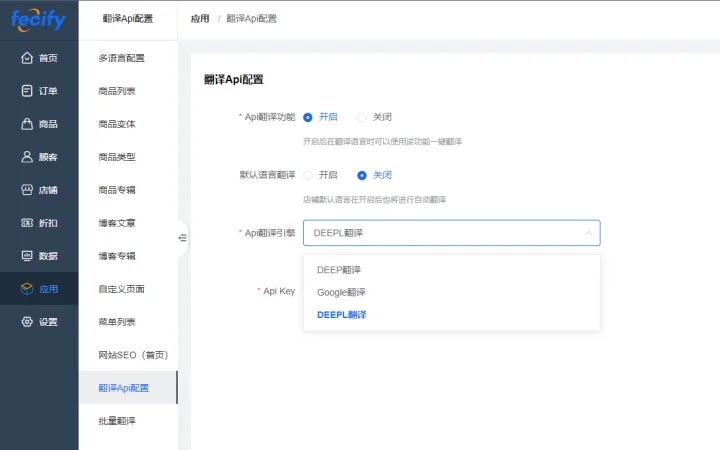The height and width of the screenshot is (450, 720).
Task: Click hint text 开启后在翻译语言时可以使用该功能
Action: pos(382,141)
